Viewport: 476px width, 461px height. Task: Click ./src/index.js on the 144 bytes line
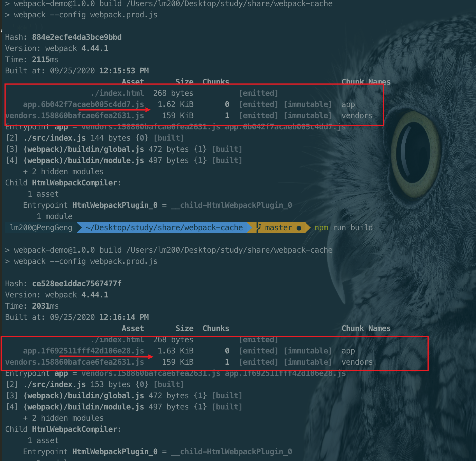tap(54, 138)
